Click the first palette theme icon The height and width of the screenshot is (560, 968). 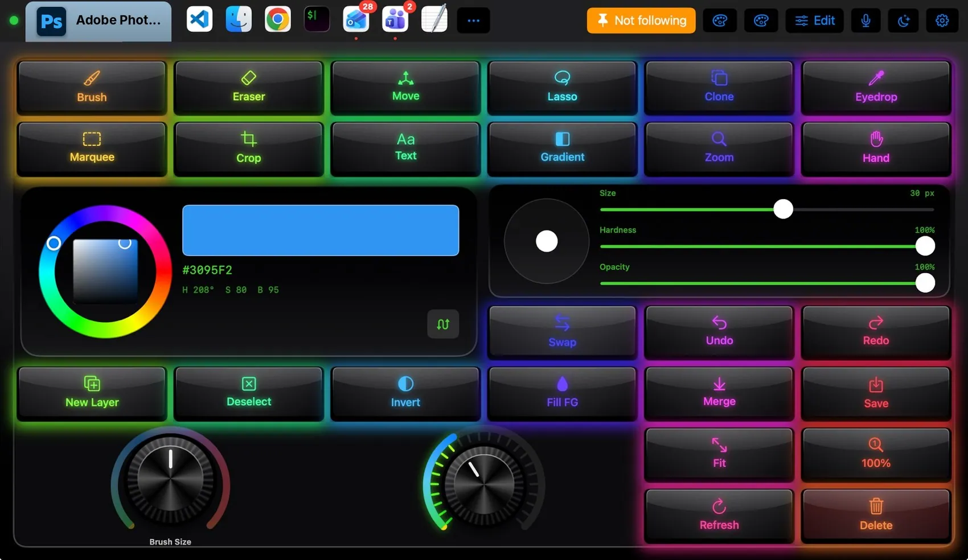tap(720, 20)
